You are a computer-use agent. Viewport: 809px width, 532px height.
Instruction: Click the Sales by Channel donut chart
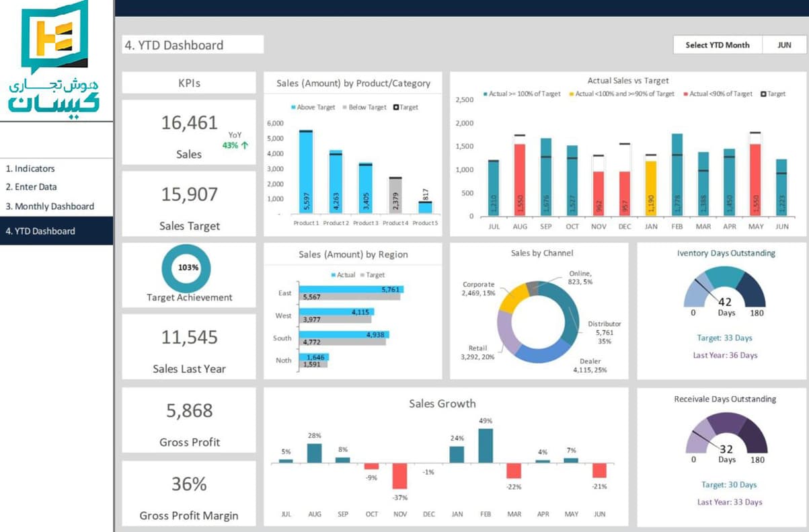point(538,321)
